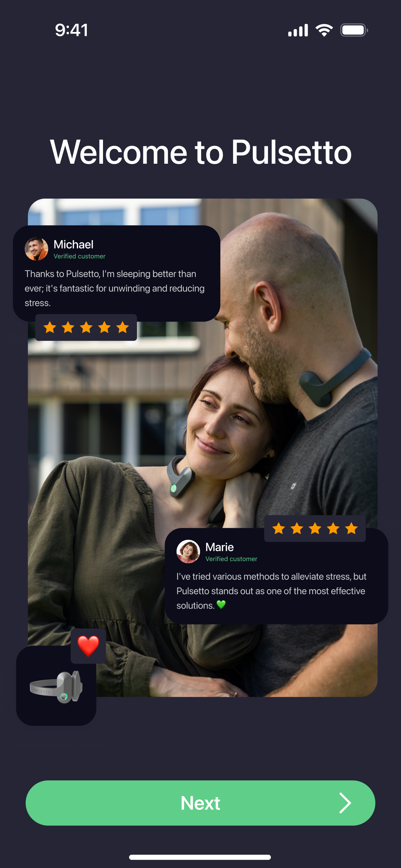The width and height of the screenshot is (401, 868).
Task: Tap the 9:41 clock in status bar
Action: 71,30
